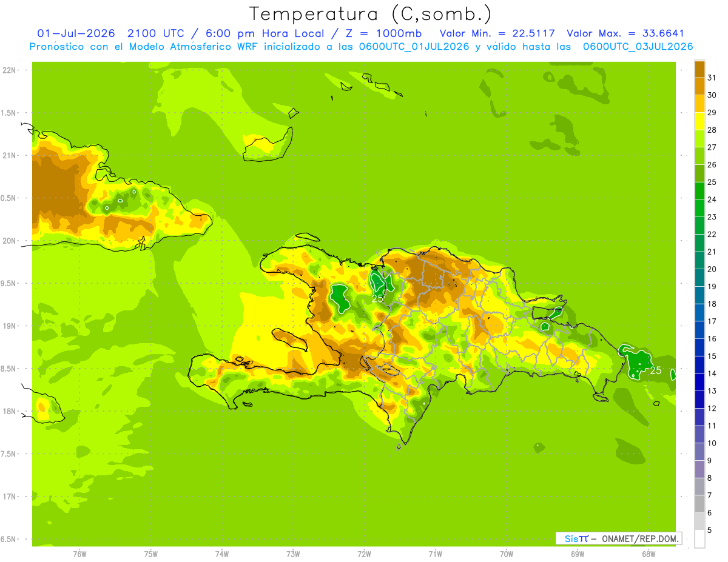Click the green swatch between 24 and 25
Image resolution: width=728 pixels, height=562 pixels.
click(x=699, y=191)
